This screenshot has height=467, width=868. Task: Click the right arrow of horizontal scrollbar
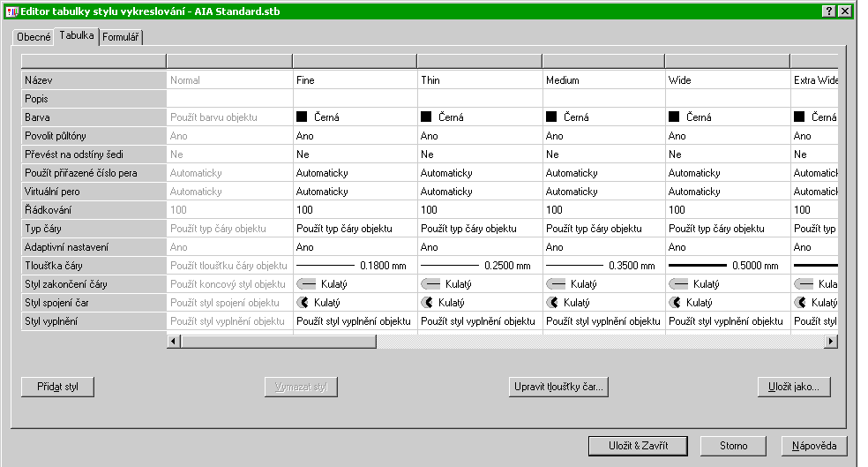coord(830,342)
